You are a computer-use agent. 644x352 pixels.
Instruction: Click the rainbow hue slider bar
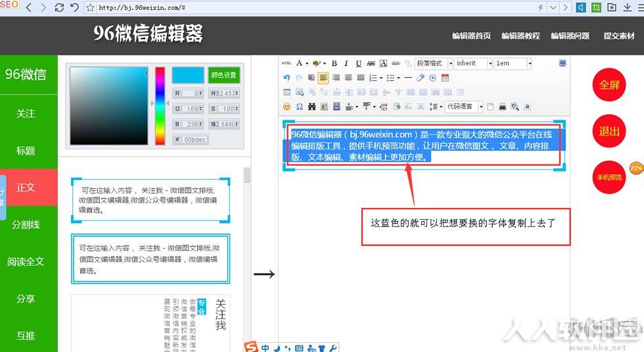click(160, 106)
